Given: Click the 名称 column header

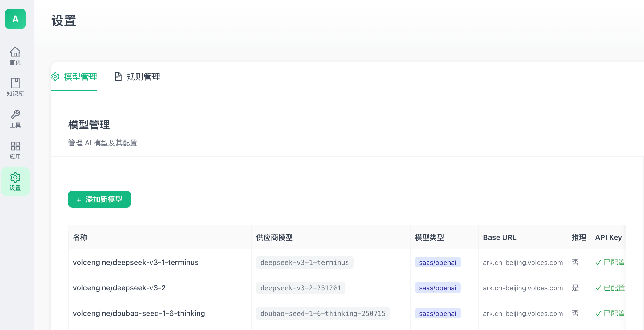Looking at the screenshot, I should (x=80, y=237).
